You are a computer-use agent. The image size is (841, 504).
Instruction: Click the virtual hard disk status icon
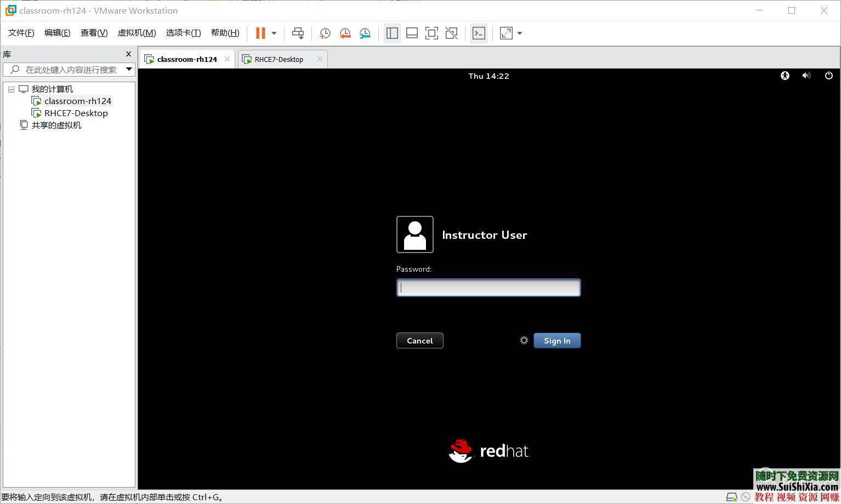pyautogui.click(x=731, y=497)
